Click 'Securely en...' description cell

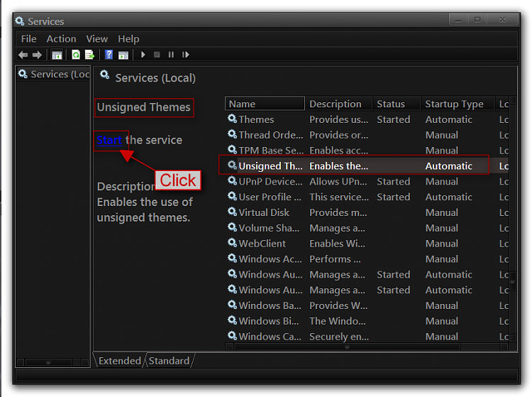tap(339, 337)
